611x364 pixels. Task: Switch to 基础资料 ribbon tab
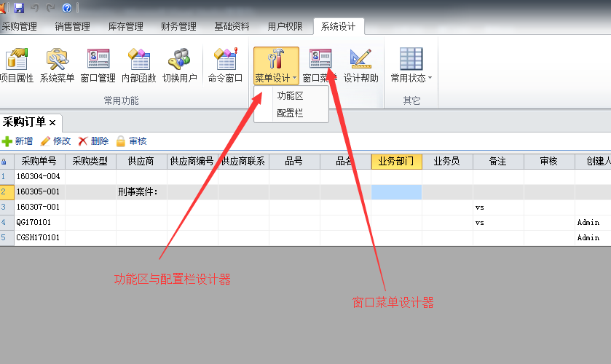232,26
